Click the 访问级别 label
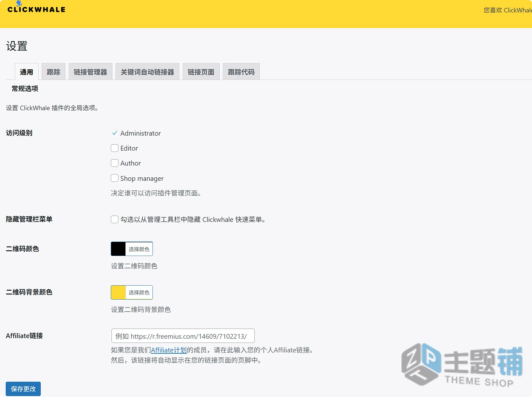532x397 pixels. tap(19, 133)
